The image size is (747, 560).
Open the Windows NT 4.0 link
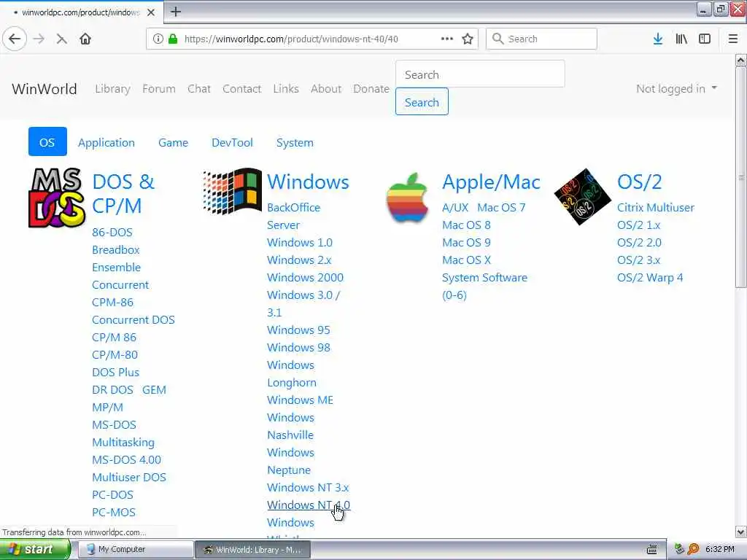[309, 505]
